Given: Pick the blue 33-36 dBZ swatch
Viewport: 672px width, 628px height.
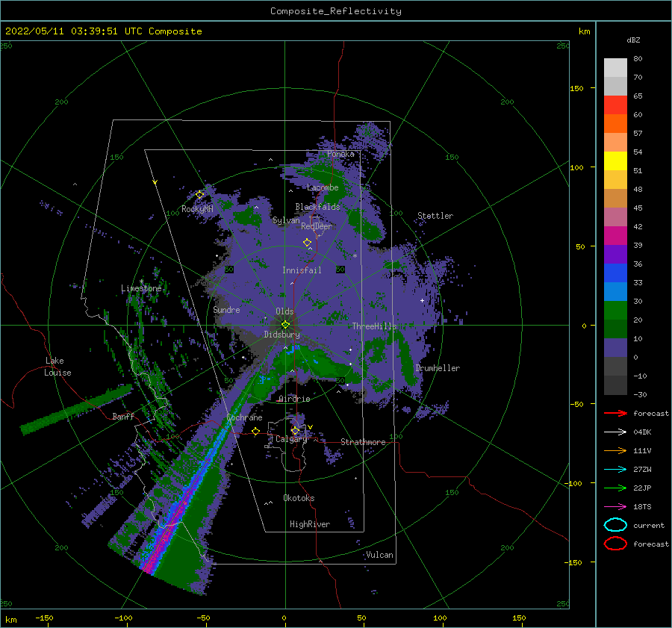Looking at the screenshot, I should click(x=615, y=273).
